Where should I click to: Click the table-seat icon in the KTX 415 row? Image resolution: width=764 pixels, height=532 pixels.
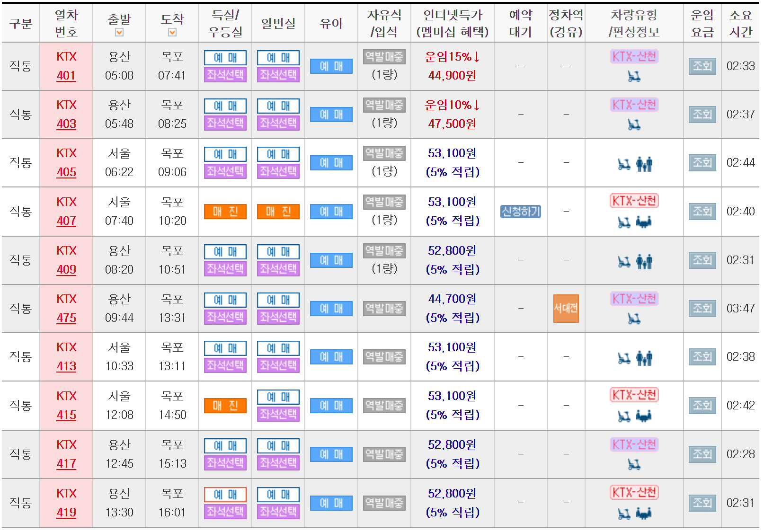(644, 416)
